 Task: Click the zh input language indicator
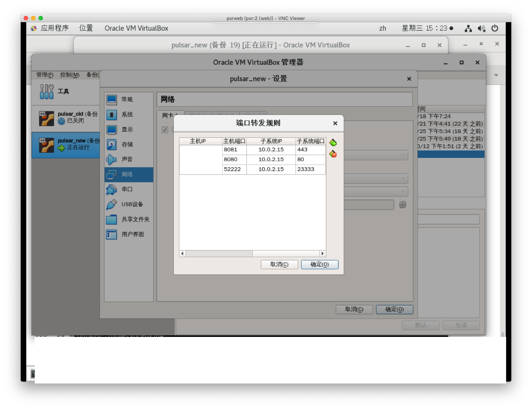(x=383, y=28)
